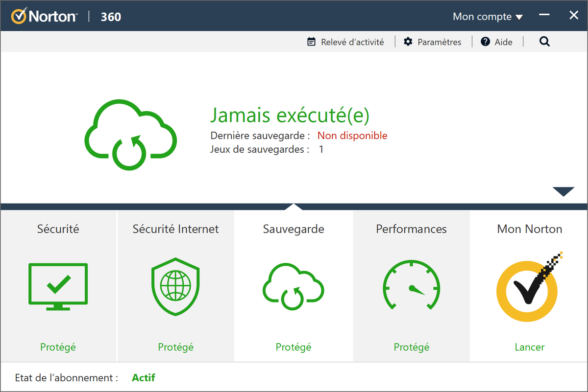Click the Jamais exécuté(e) heading
Image resolution: width=588 pixels, height=392 pixels.
pos(290,115)
